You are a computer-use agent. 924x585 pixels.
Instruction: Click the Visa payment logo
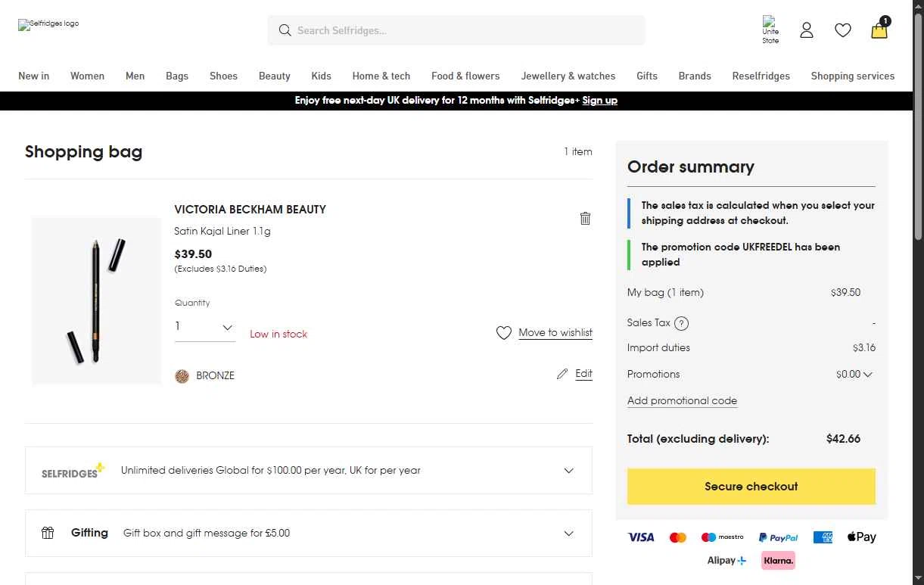(641, 537)
